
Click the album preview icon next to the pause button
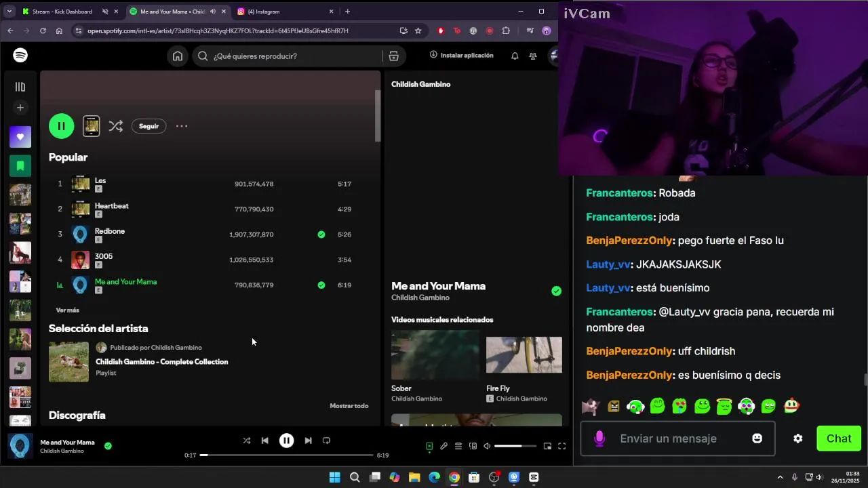coord(92,126)
